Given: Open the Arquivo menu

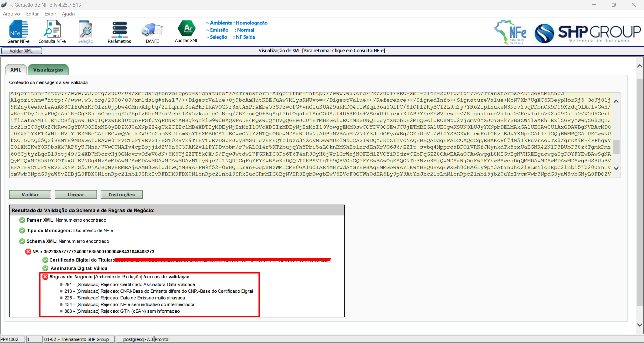Looking at the screenshot, I should coord(11,14).
